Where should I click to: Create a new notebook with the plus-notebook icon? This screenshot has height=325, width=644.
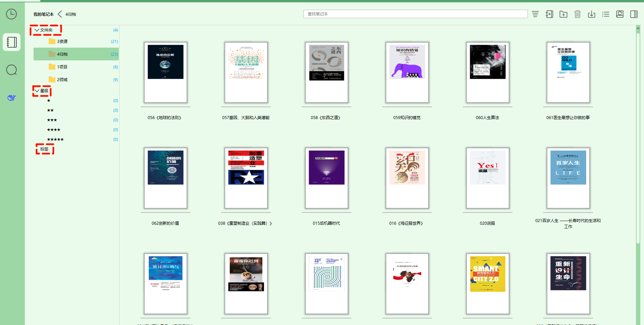(549, 14)
